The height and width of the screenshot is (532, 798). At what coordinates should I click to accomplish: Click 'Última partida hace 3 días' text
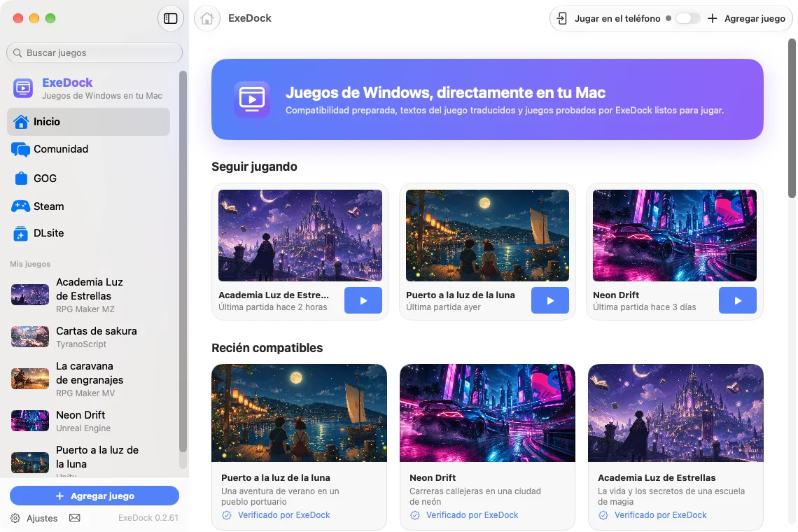644,307
